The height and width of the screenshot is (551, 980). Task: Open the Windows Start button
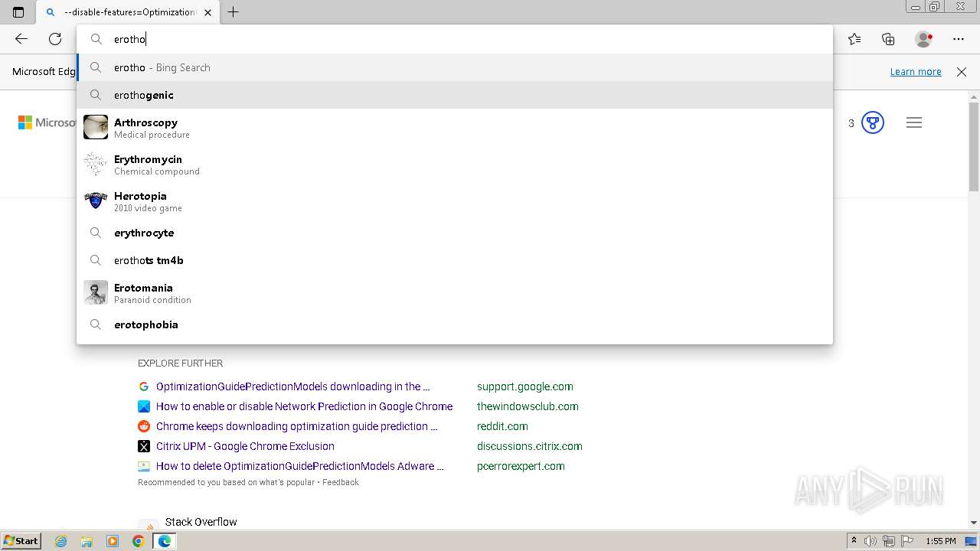coord(21,541)
